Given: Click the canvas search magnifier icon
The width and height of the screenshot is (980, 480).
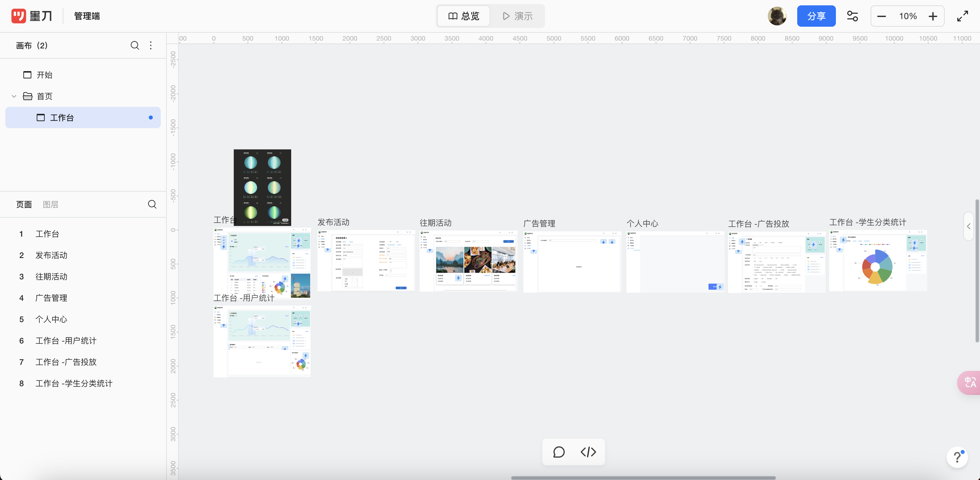Looking at the screenshot, I should pyautogui.click(x=135, y=45).
